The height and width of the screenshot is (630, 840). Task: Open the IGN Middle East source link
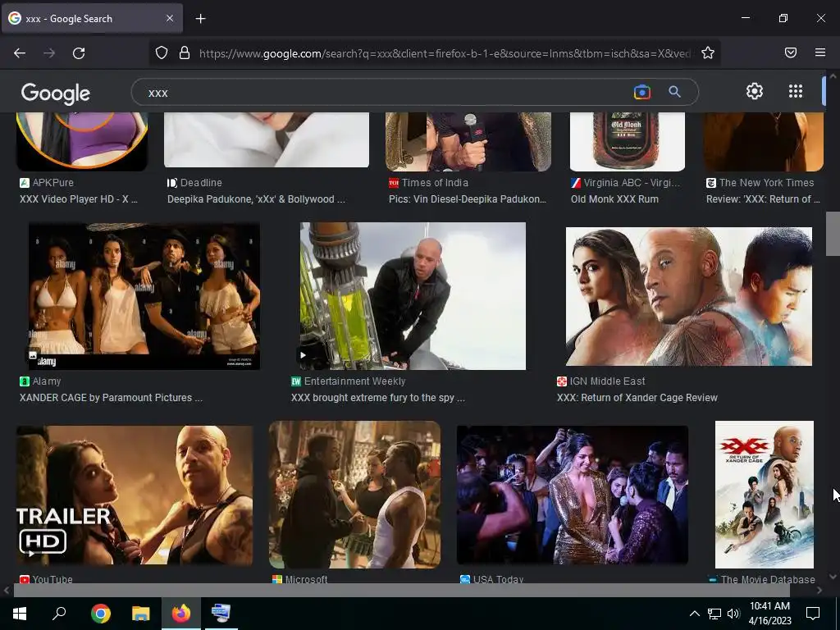pyautogui.click(x=601, y=381)
